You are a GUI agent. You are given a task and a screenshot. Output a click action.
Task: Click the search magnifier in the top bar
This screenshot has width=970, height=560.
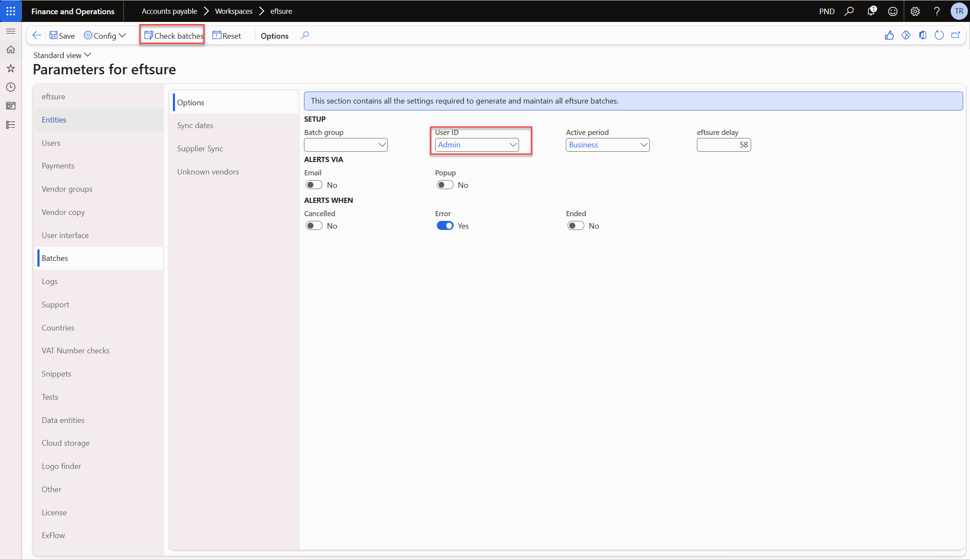[x=849, y=11]
